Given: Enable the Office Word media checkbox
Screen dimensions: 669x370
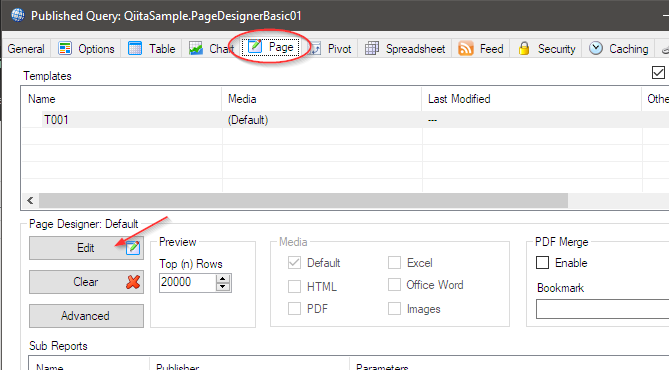Looking at the screenshot, I should point(394,285).
